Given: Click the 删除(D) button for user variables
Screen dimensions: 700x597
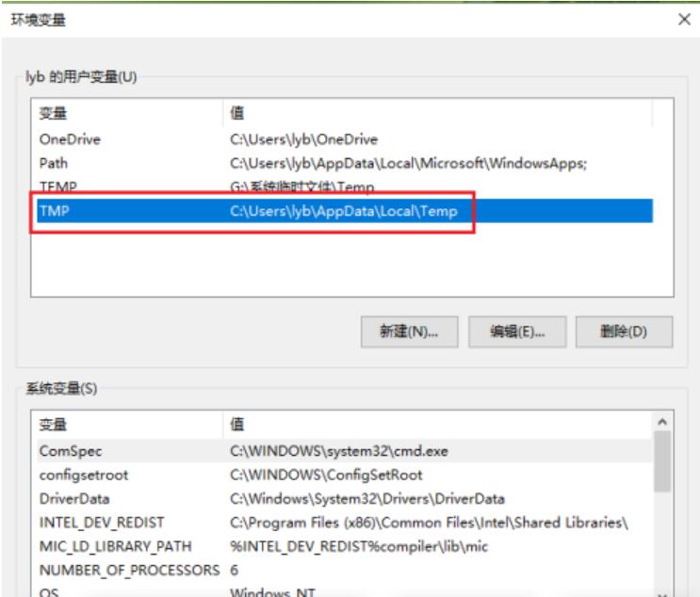Looking at the screenshot, I should 624,331.
